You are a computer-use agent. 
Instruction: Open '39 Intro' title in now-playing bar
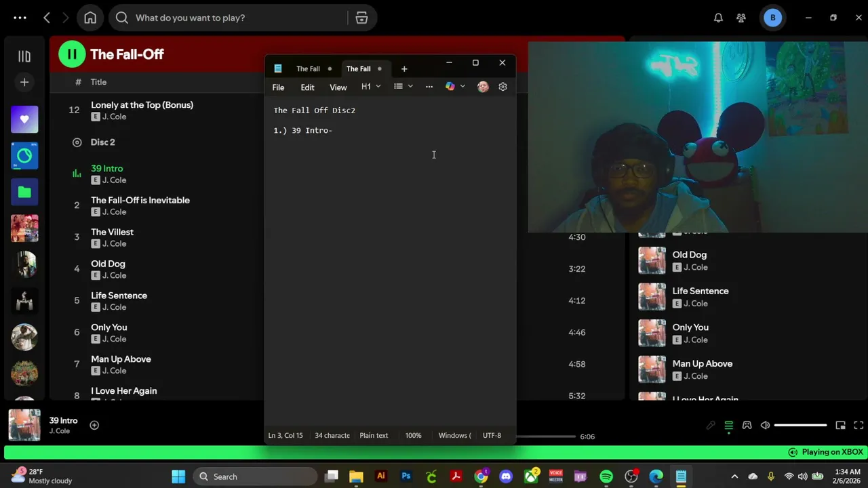[63, 420]
